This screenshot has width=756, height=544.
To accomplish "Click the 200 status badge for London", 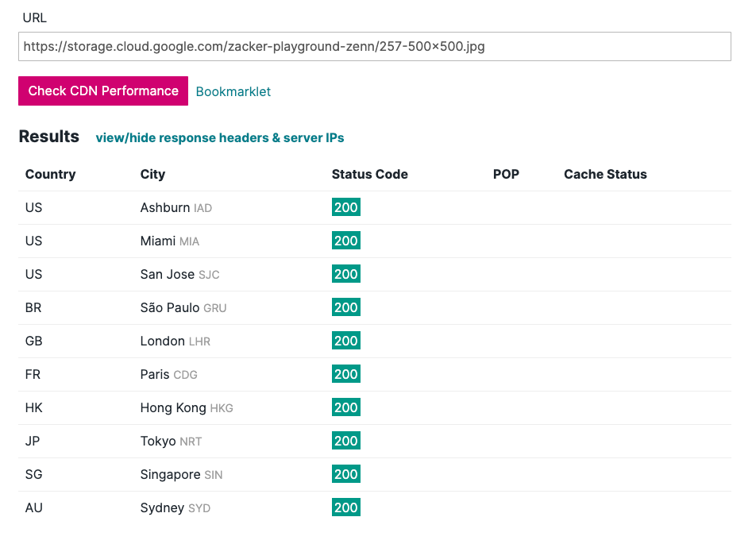I will pos(346,341).
